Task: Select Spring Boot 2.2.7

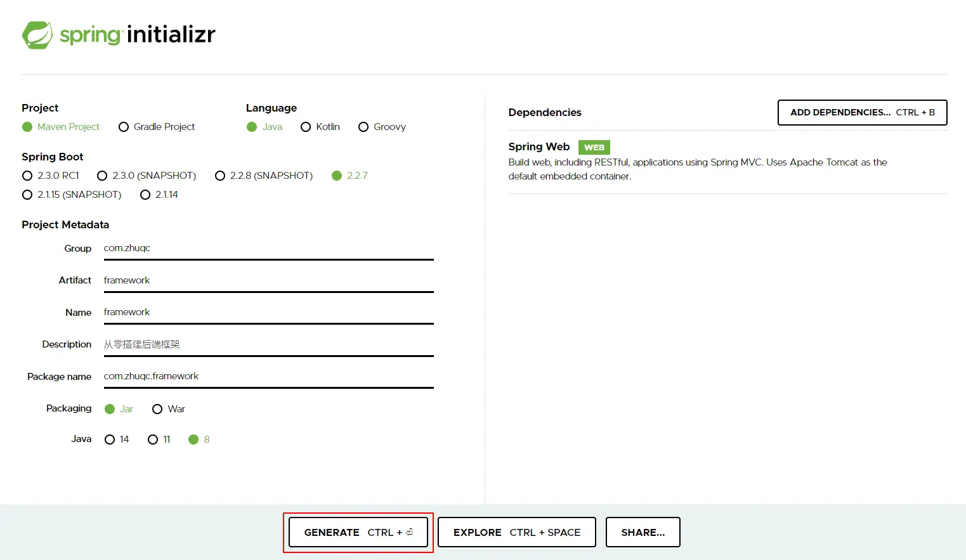Action: (349, 176)
